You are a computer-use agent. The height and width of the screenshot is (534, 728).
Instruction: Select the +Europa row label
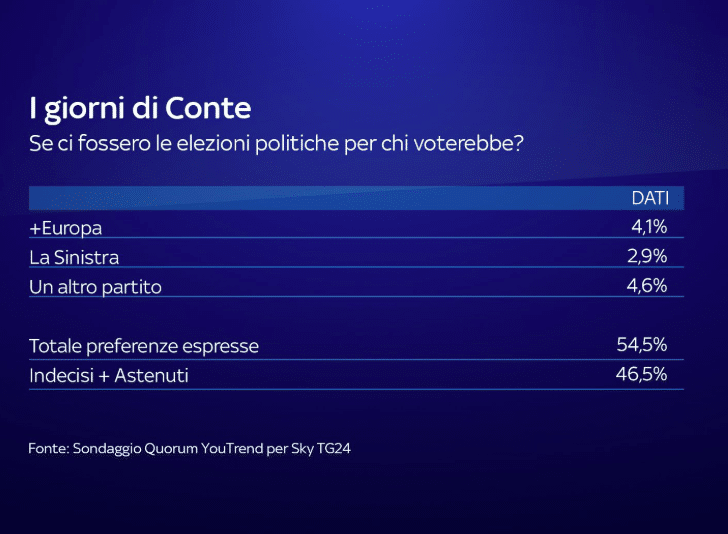[66, 227]
